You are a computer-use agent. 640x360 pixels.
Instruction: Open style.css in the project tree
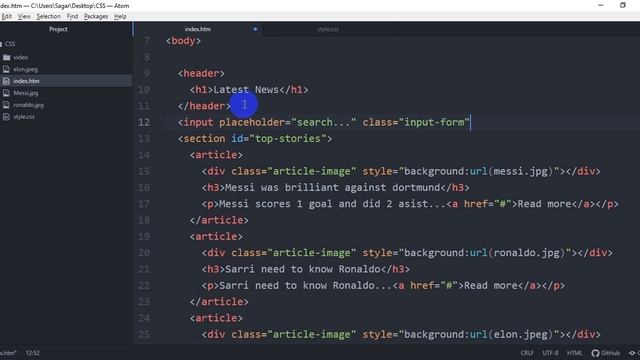pyautogui.click(x=24, y=117)
